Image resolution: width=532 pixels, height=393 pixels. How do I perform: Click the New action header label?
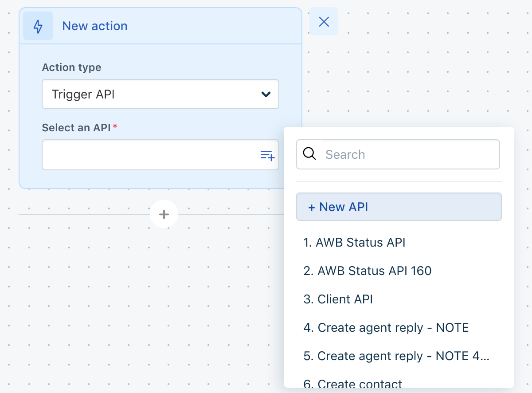[94, 26]
